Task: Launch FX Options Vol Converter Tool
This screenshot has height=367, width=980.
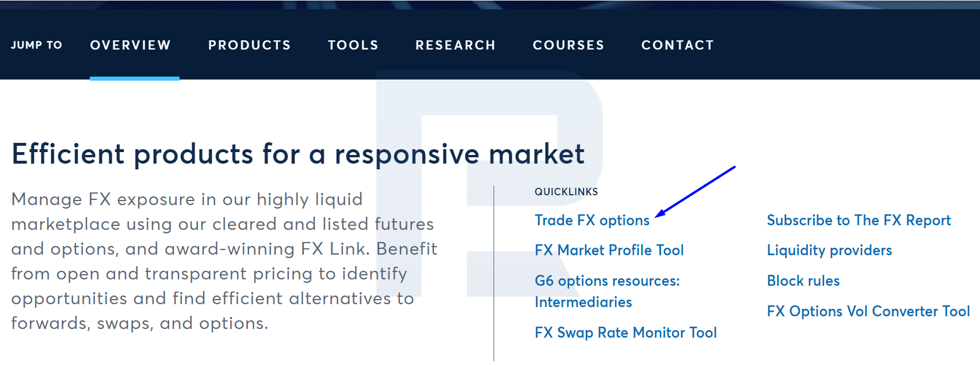Action: [868, 311]
